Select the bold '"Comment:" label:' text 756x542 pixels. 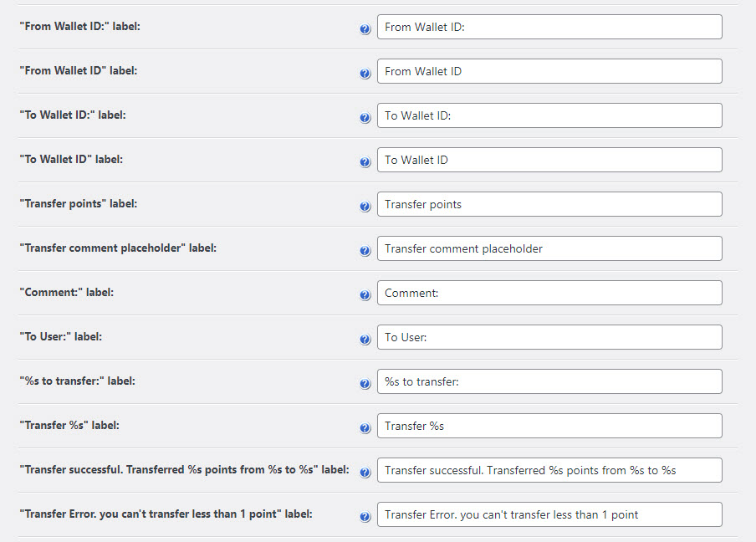[67, 293]
